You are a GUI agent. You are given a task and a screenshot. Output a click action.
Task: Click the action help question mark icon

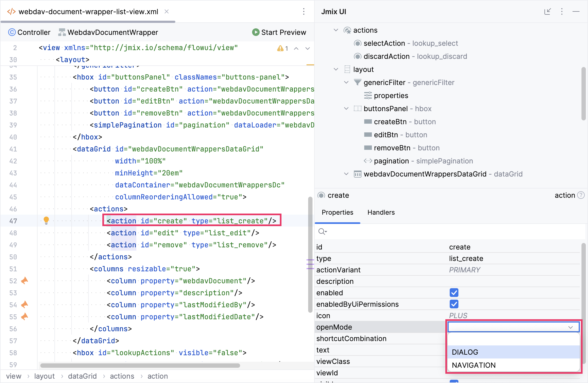coord(581,195)
